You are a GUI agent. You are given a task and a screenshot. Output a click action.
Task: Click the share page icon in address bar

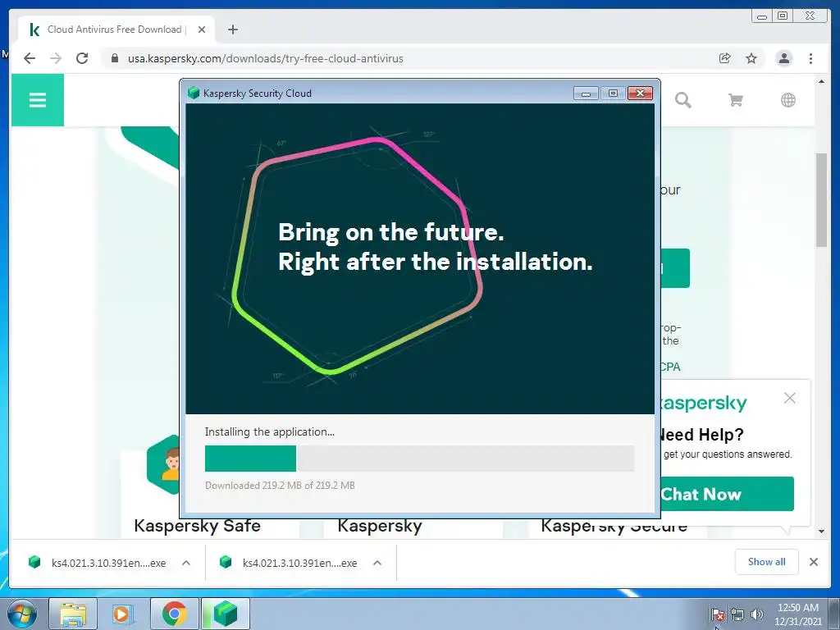pos(725,58)
